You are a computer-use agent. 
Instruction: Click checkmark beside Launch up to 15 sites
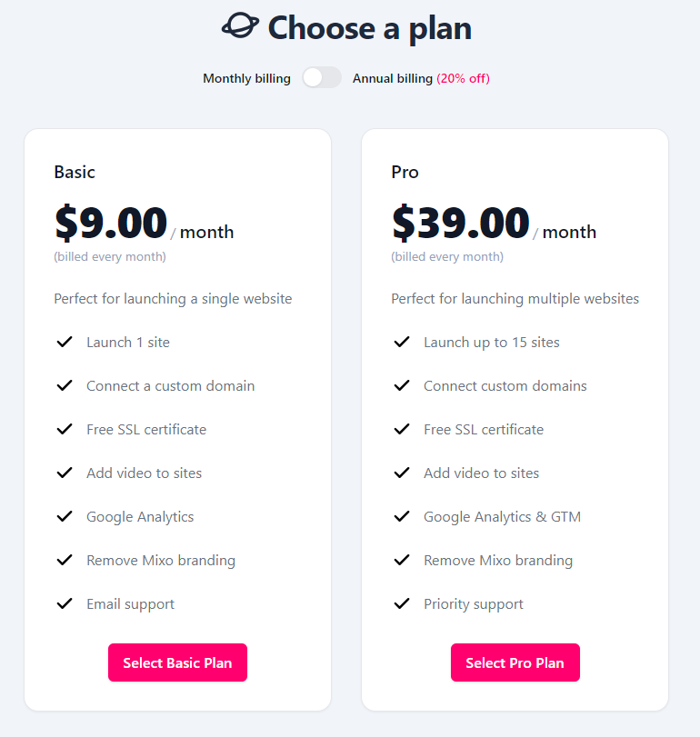coord(402,343)
